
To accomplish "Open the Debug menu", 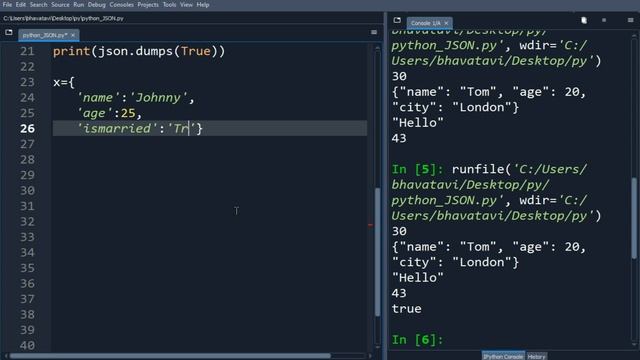I will (x=97, y=5).
